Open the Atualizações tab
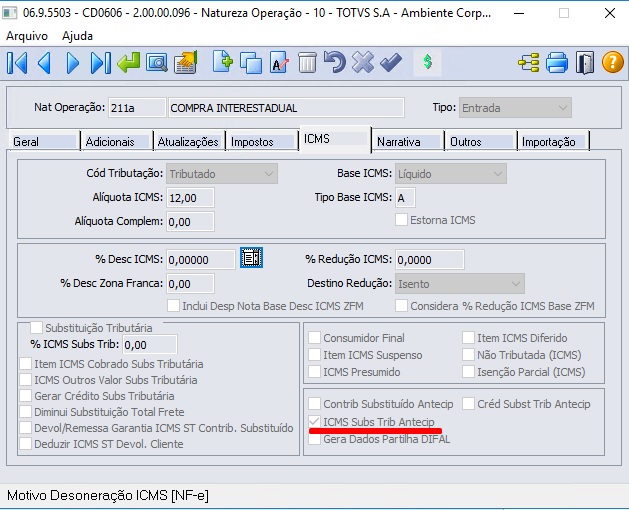 188,141
